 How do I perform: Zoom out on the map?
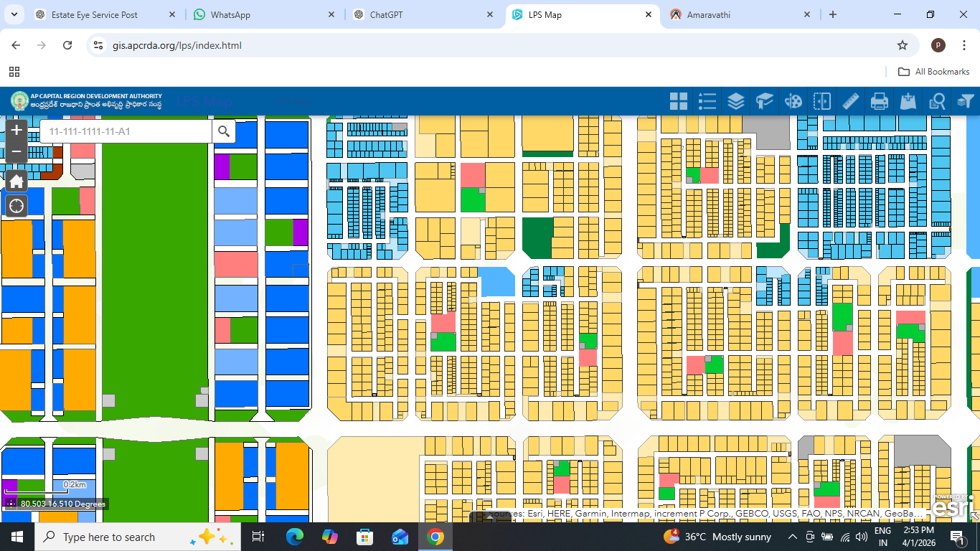point(17,151)
